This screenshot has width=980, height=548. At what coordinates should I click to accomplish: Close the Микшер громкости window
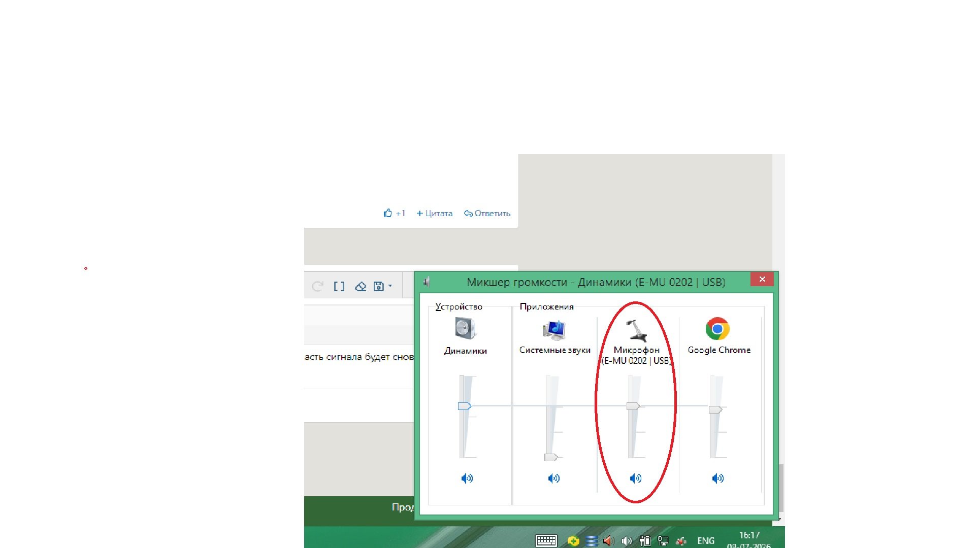coord(762,279)
